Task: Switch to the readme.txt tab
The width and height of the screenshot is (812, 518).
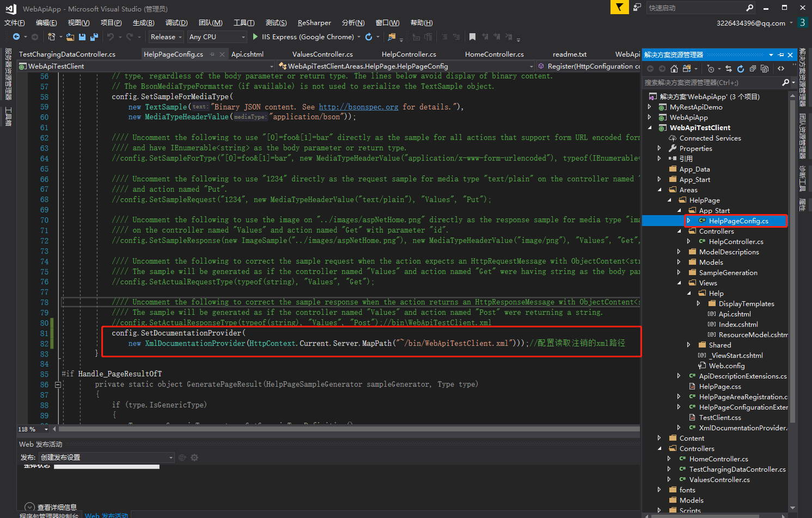Action: [570, 54]
